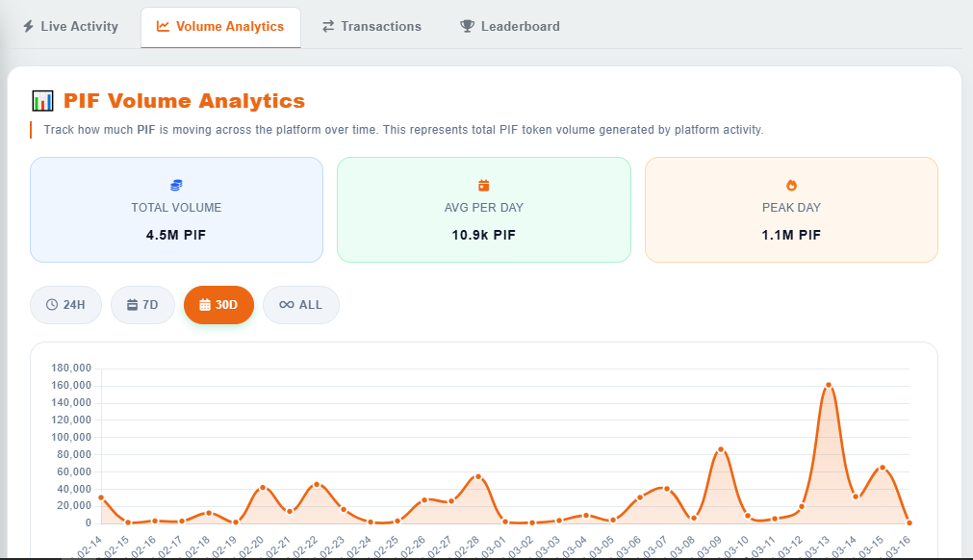
Task: Switch chart range to 7D
Action: point(142,305)
